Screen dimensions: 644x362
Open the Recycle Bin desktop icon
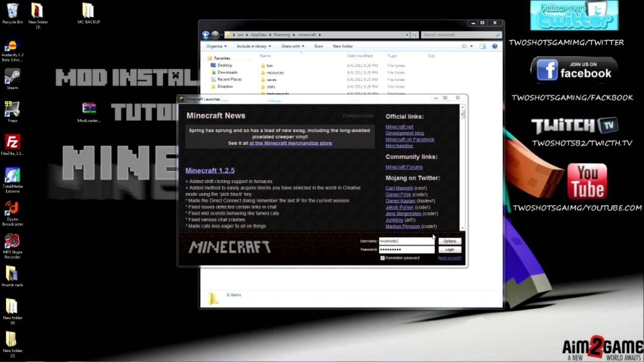point(13,14)
